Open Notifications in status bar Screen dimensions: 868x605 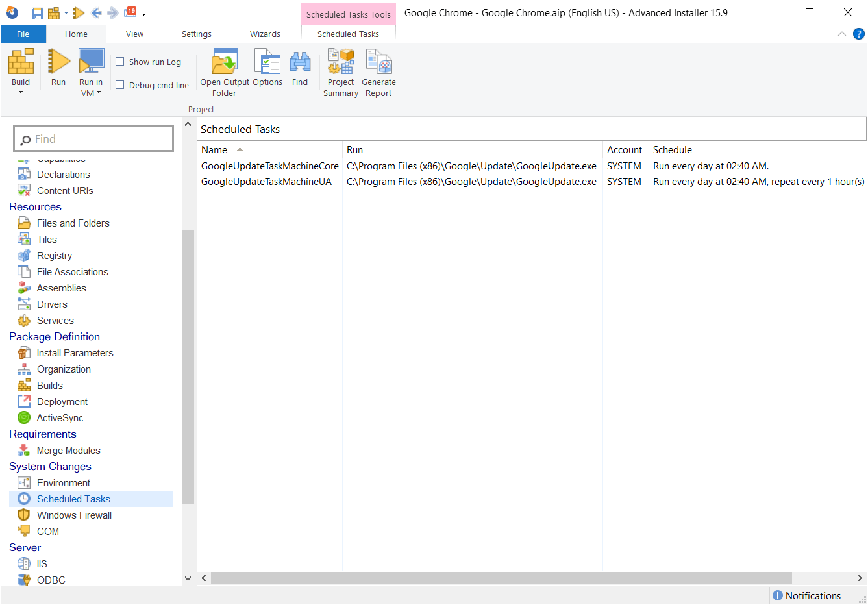(806, 595)
